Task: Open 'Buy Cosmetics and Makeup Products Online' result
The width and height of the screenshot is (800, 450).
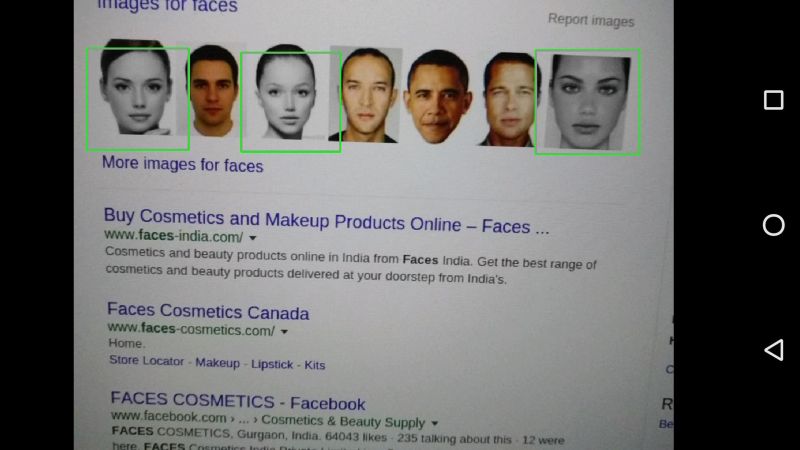Action: click(327, 220)
